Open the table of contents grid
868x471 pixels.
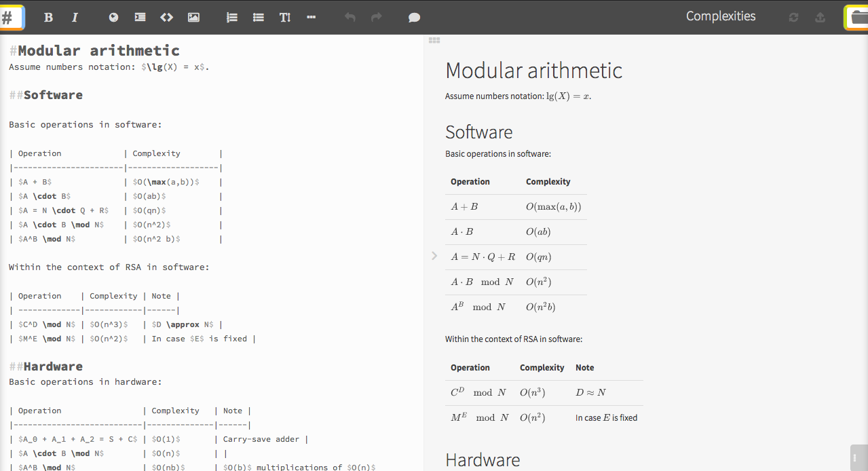434,40
